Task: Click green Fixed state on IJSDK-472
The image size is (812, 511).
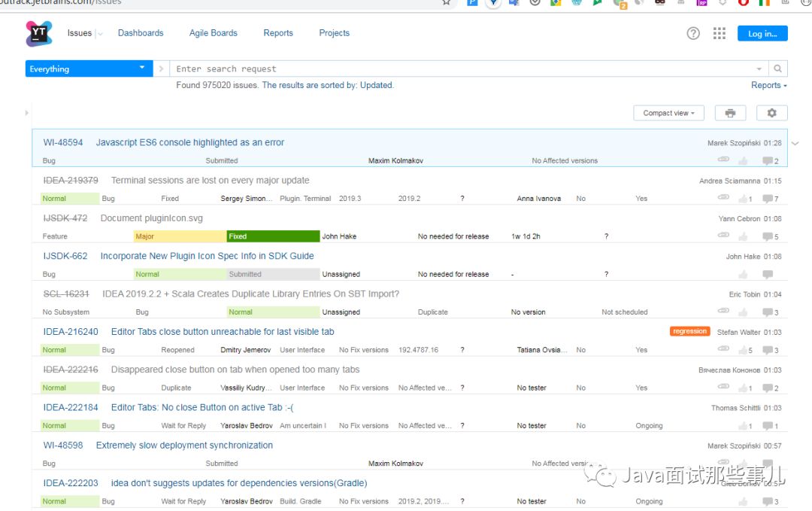Action: click(273, 236)
